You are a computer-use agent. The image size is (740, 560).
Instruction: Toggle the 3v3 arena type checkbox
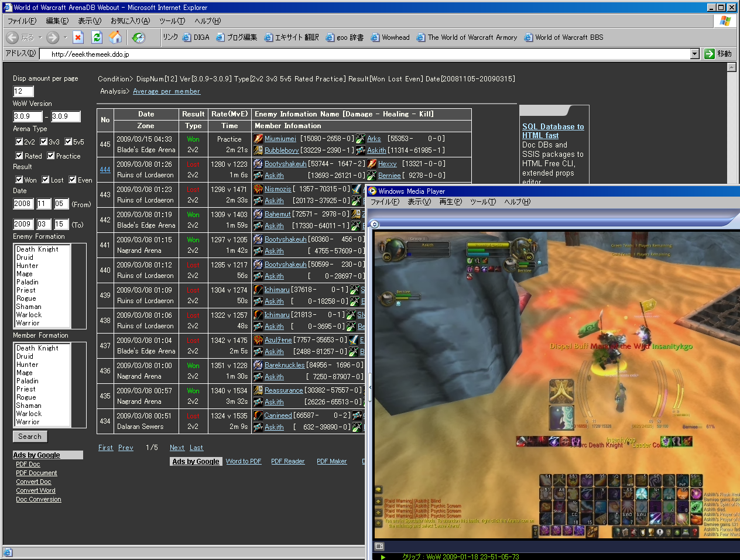[43, 142]
